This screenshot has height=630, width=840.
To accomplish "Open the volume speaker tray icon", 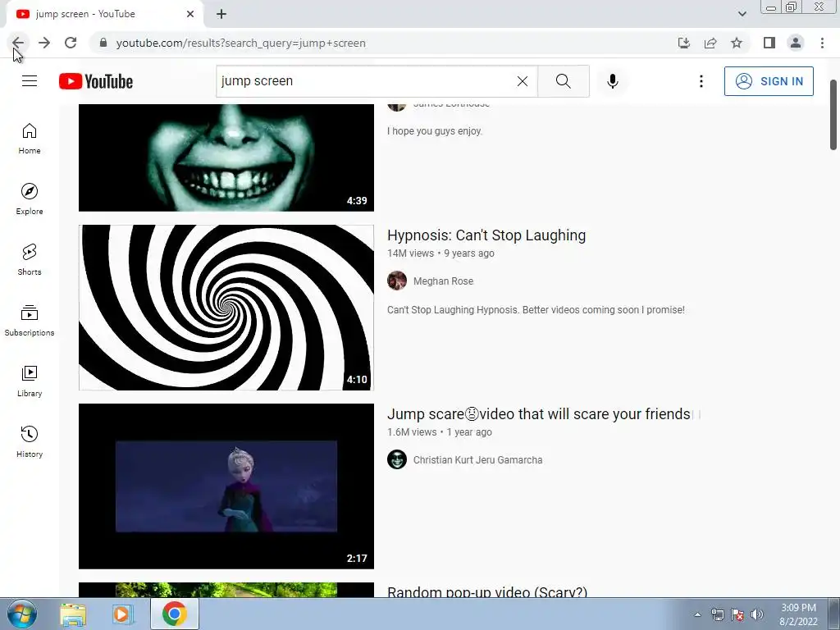I will click(x=757, y=614).
